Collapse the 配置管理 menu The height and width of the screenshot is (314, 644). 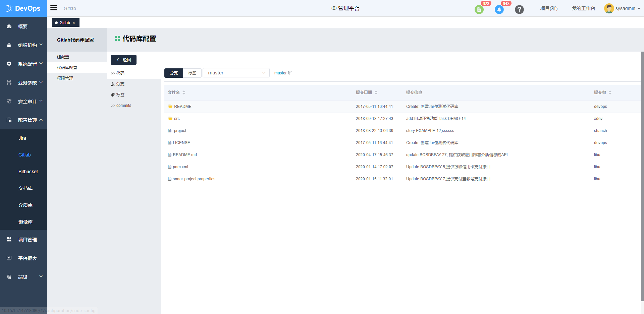pos(41,120)
